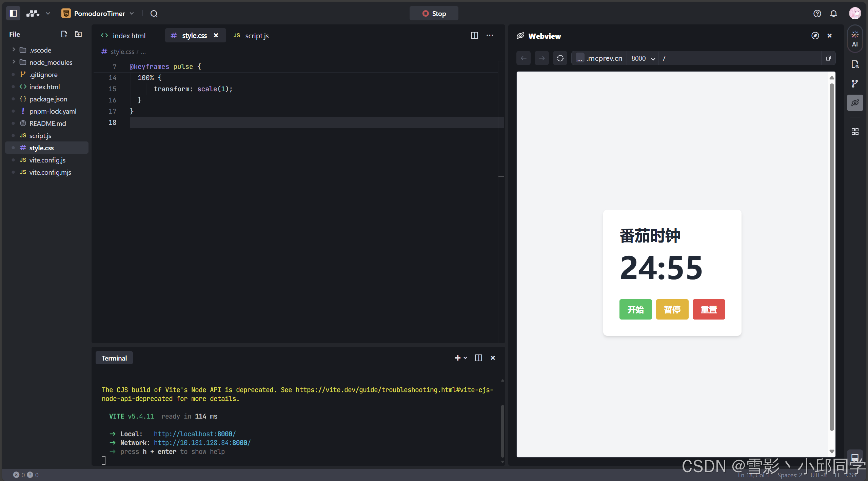The height and width of the screenshot is (481, 868).
Task: Toggle the left sidebar panel button
Action: tap(13, 13)
